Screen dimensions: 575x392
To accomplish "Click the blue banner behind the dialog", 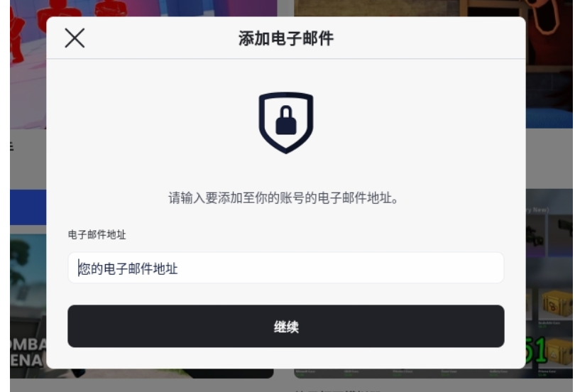I will click(28, 207).
